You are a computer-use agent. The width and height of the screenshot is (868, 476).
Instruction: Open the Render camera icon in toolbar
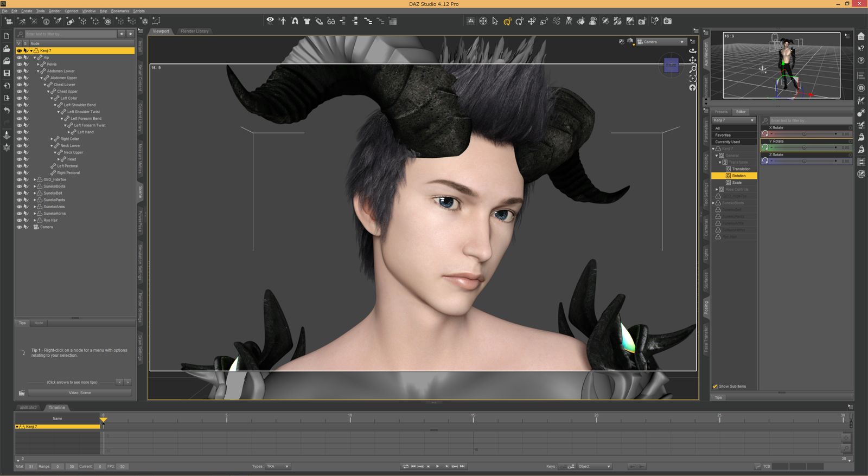point(668,21)
